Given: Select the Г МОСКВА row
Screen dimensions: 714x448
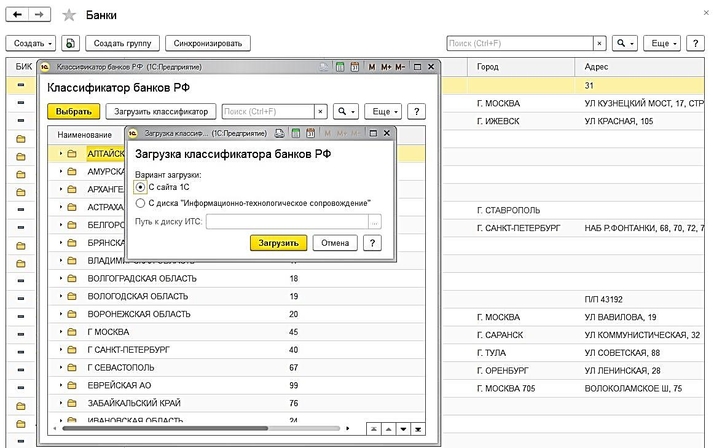Looking at the screenshot, I should (236, 332).
